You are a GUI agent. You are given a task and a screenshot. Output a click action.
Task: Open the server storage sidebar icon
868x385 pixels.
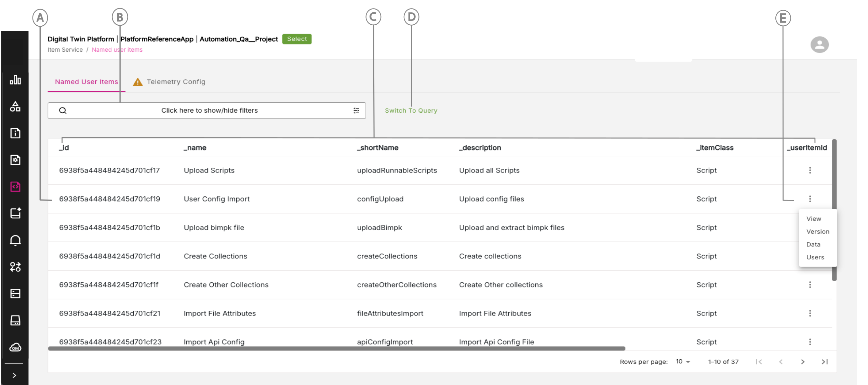(x=15, y=294)
